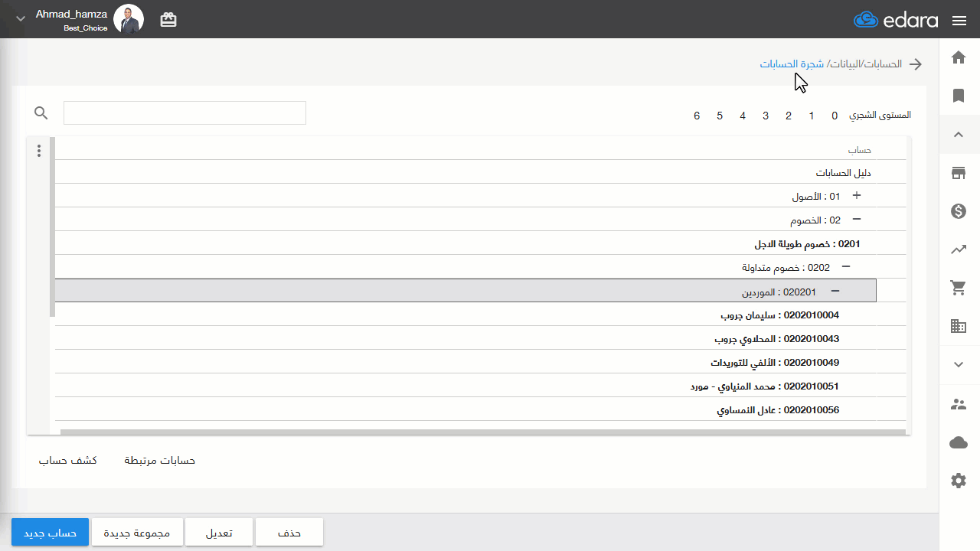Click the horizontal scrollbar under the tree
The width and height of the screenshot is (980, 551).
tap(482, 432)
